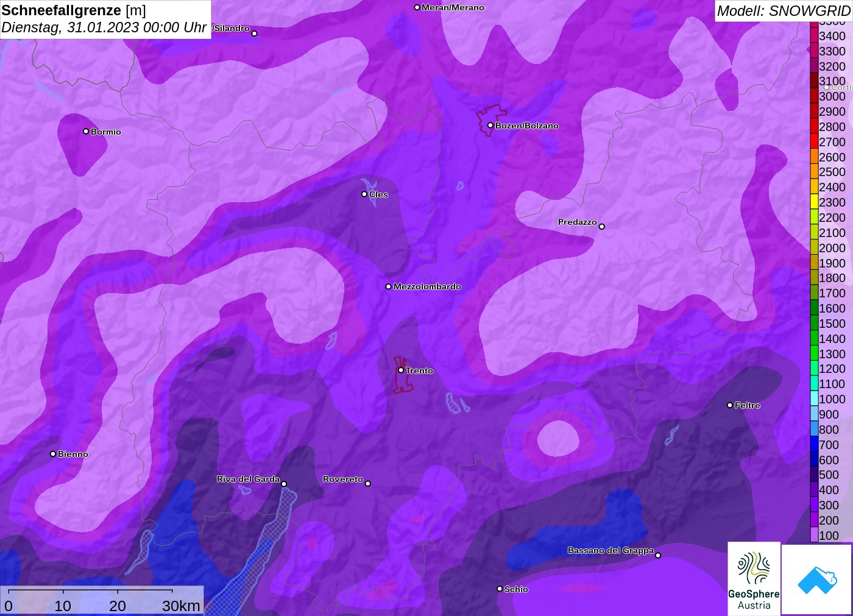Click the "Schneefallgrenze [m]" title
853x616 pixels.
click(74, 10)
